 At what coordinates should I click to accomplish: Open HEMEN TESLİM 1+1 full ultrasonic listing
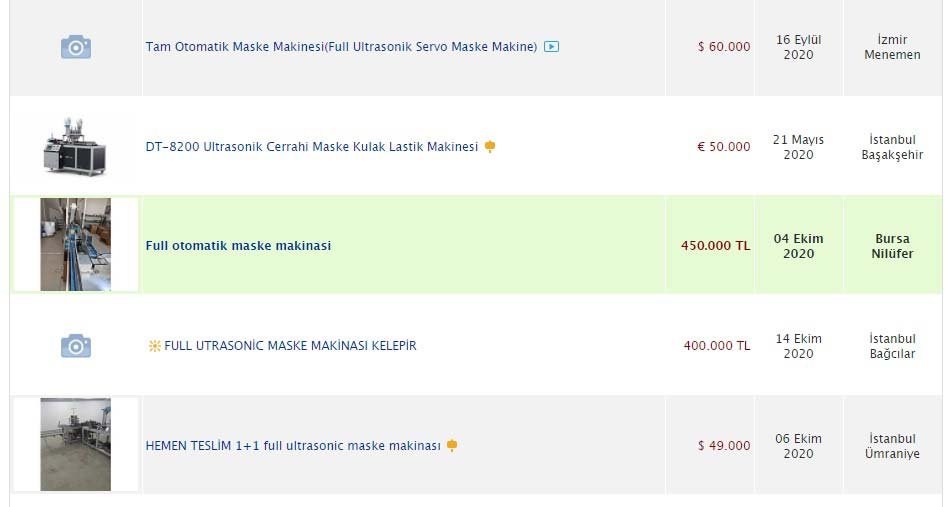293,446
